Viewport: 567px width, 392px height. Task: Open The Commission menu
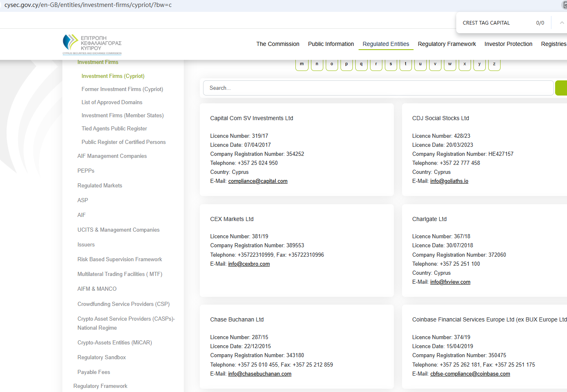pos(278,44)
